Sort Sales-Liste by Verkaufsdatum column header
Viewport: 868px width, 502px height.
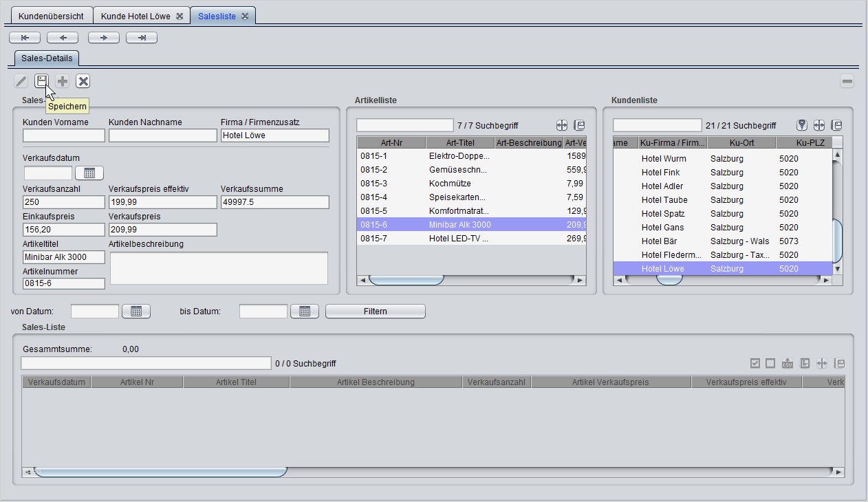(56, 382)
